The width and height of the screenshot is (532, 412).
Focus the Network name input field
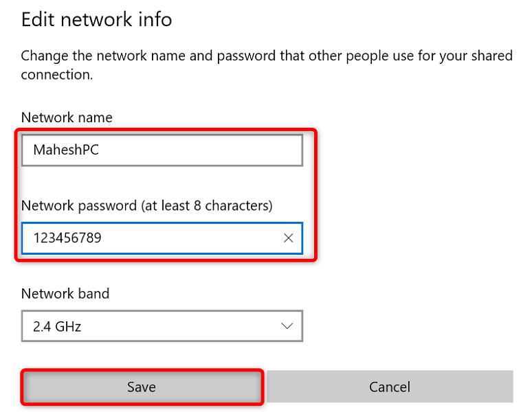(162, 150)
